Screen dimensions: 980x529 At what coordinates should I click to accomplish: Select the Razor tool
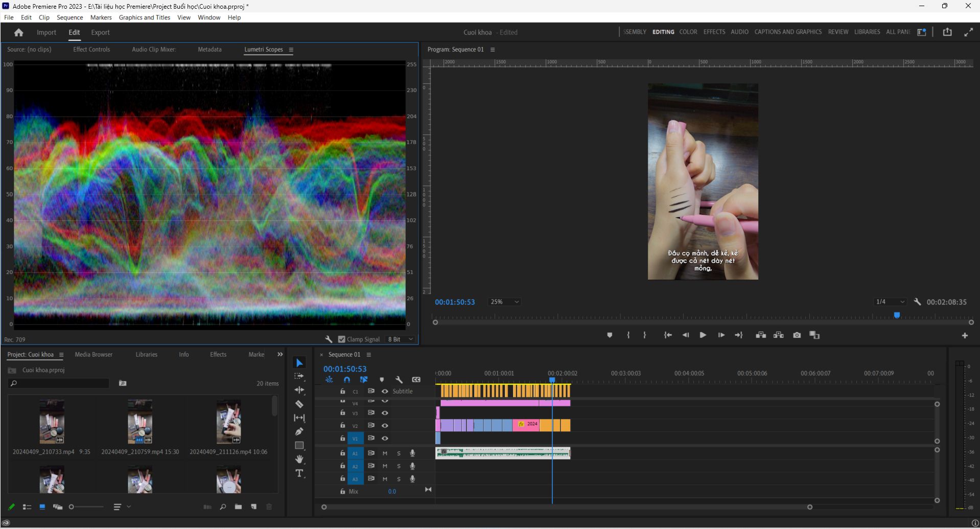[x=299, y=404]
